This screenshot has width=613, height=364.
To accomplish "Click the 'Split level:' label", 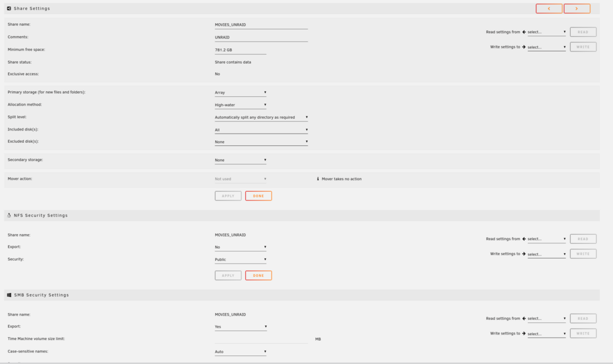I will (17, 117).
